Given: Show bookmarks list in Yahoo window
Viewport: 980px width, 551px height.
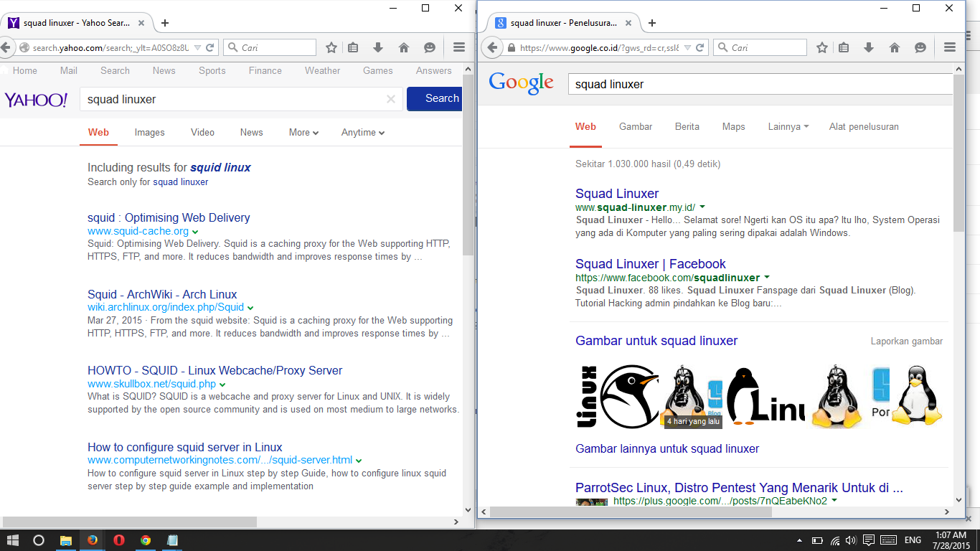Looking at the screenshot, I should tap(353, 48).
